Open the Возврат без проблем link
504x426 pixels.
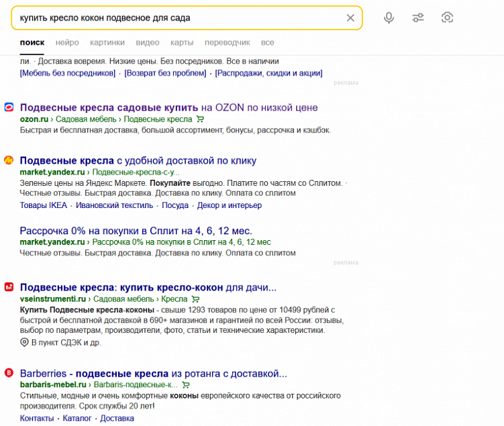pyautogui.click(x=165, y=73)
